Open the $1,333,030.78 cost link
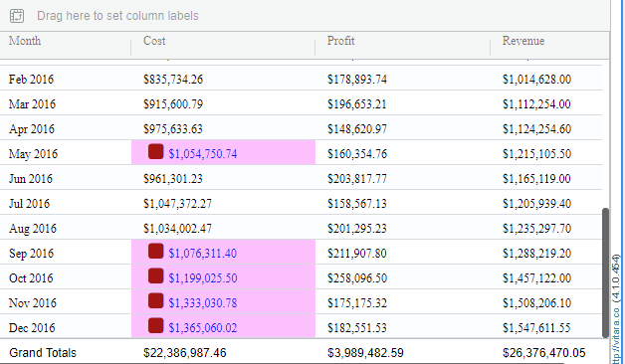The width and height of the screenshot is (625, 364). pyautogui.click(x=202, y=303)
